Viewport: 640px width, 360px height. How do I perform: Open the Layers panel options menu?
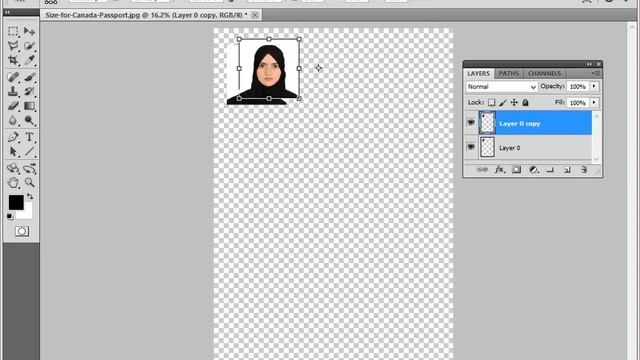[x=596, y=73]
